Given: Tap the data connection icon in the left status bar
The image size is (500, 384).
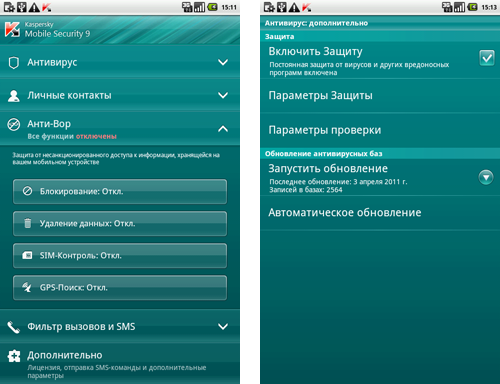Looking at the screenshot, I should (187, 7).
